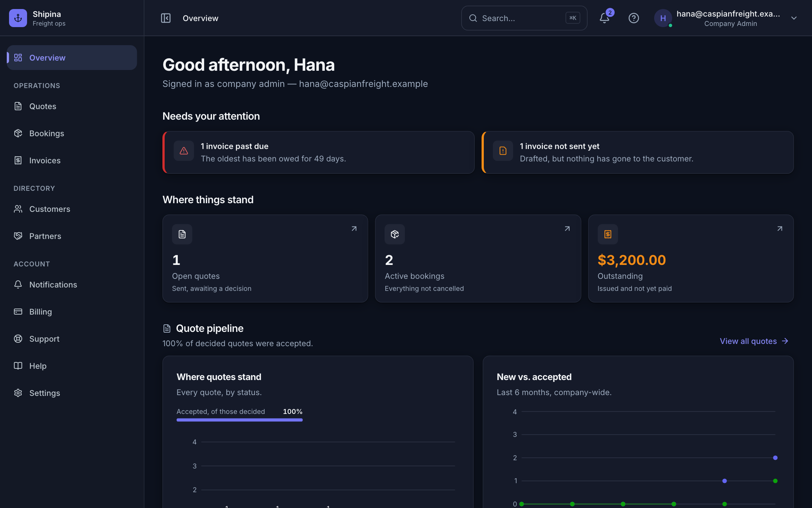812x508 pixels.
Task: Open Invoices in the sidebar
Action: [x=72, y=160]
